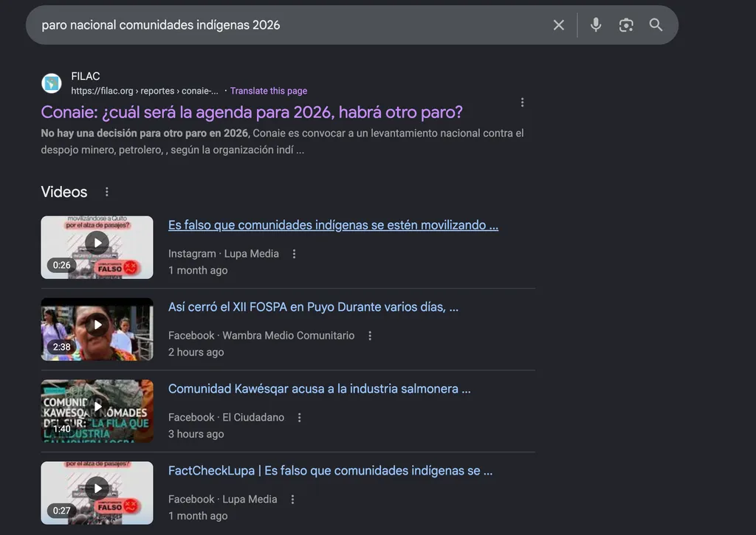Open Es falso que comunidades indígenas video link
756x535 pixels.
[x=333, y=225]
